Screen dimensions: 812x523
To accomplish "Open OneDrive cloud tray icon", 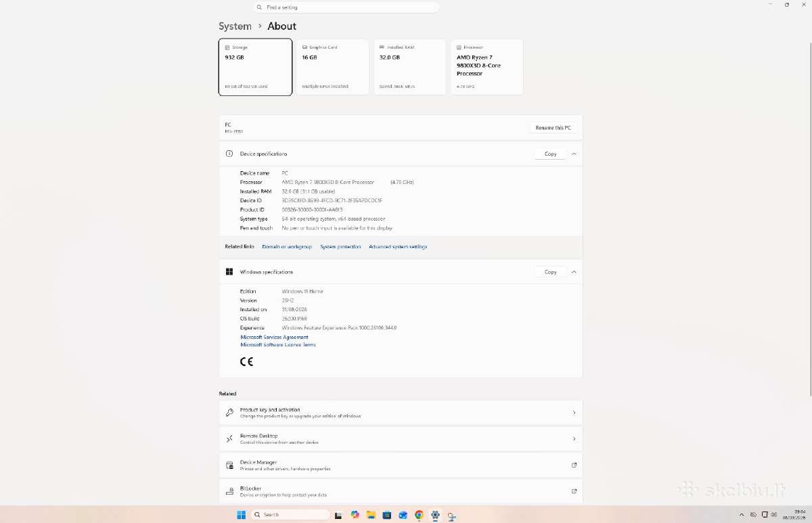I will (x=753, y=515).
